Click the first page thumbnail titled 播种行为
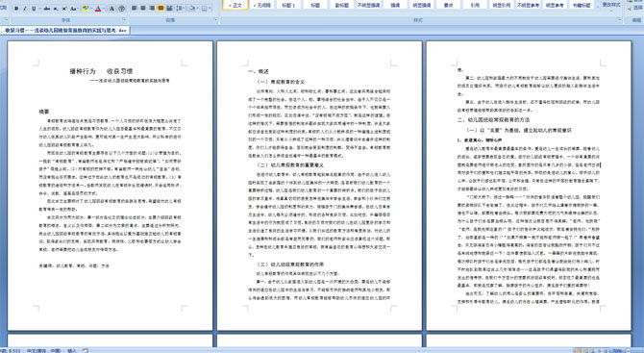 coord(111,186)
